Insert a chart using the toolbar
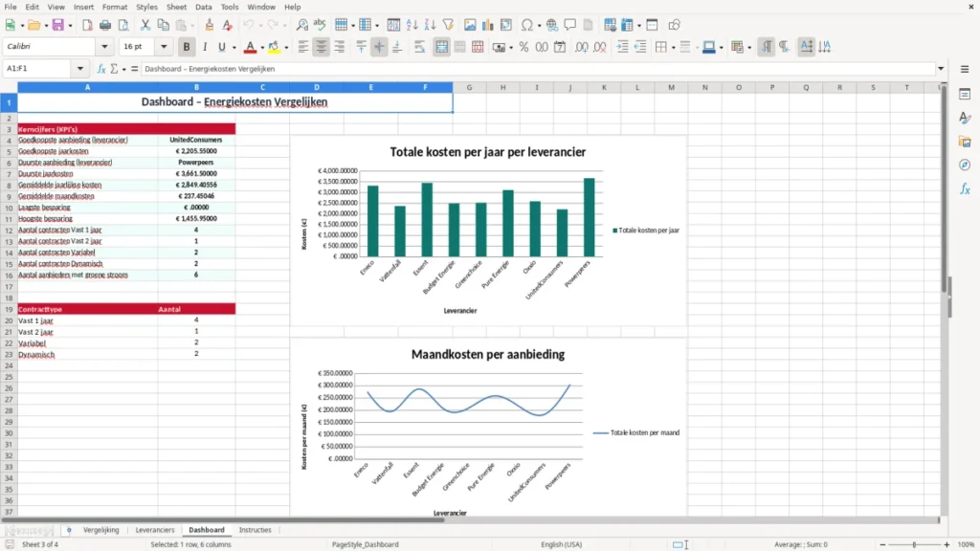Viewport: 980px width, 551px height. tap(488, 25)
